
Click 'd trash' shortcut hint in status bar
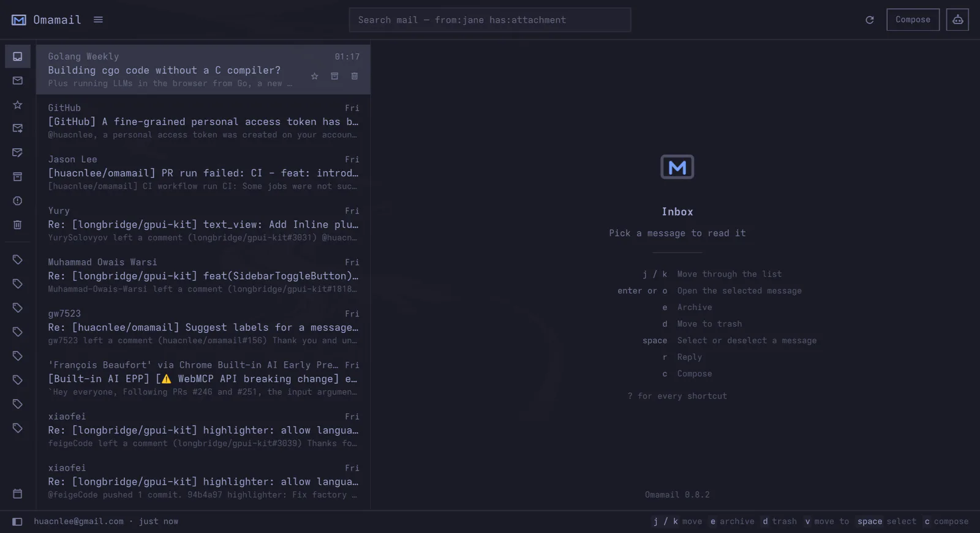click(779, 521)
